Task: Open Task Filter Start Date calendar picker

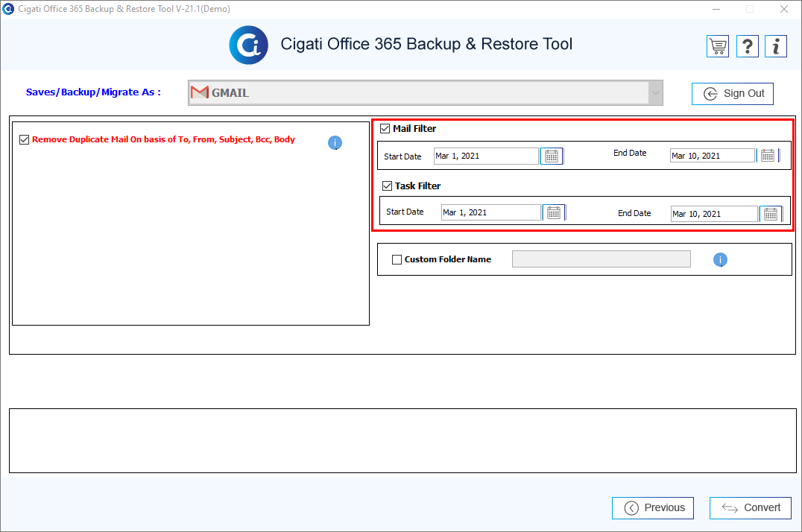Action: 554,212
